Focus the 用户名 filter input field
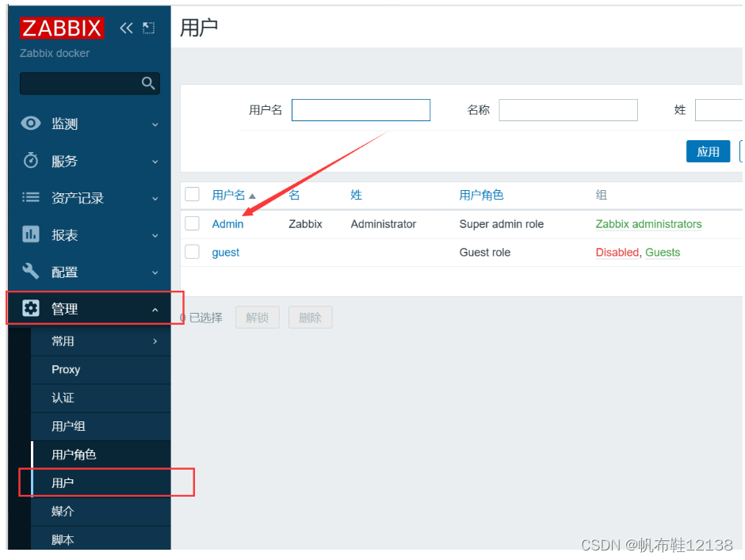The image size is (745, 560). (361, 110)
